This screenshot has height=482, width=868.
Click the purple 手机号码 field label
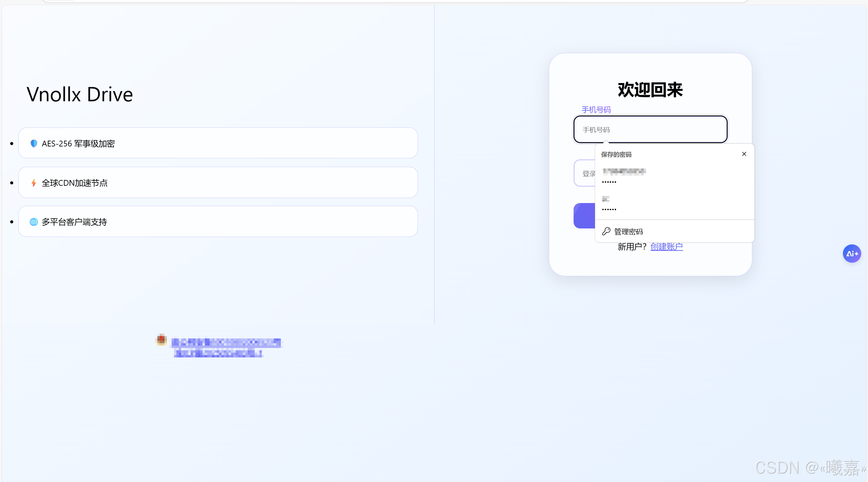[596, 110]
